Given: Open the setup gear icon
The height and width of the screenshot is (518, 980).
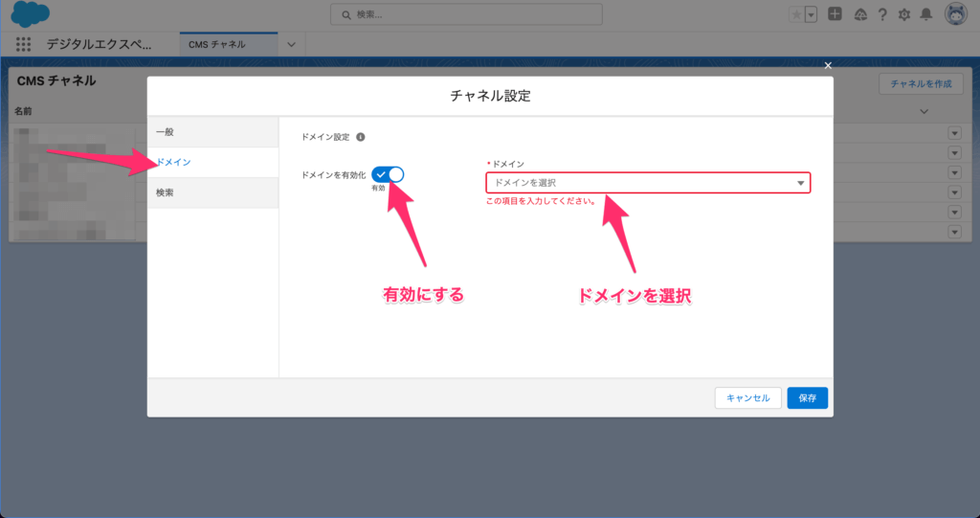Looking at the screenshot, I should point(903,14).
